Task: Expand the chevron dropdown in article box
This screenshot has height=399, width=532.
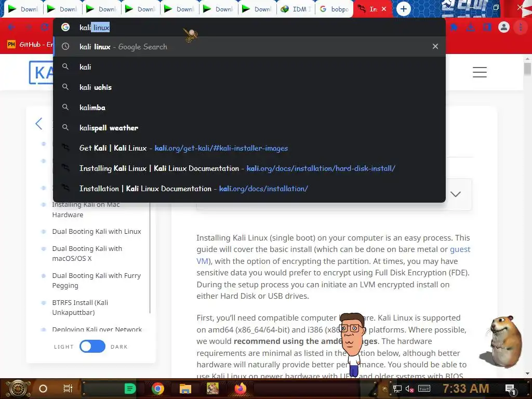Action: [455, 194]
